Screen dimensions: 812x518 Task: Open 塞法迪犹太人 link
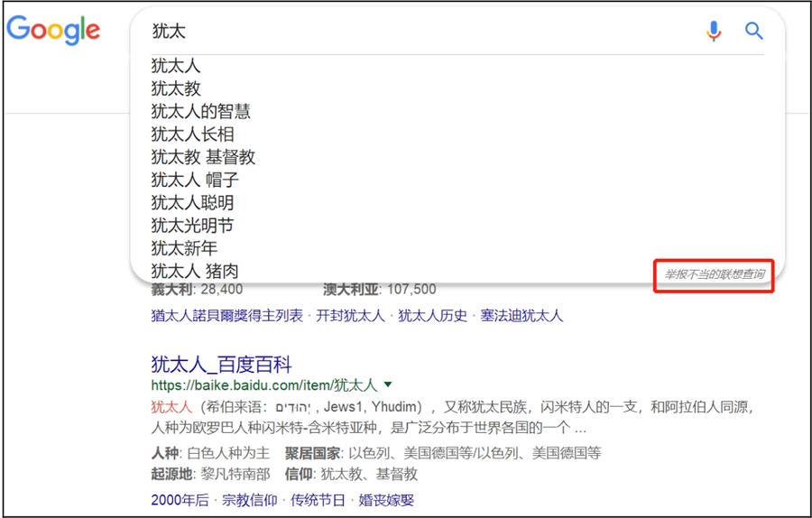tap(521, 316)
